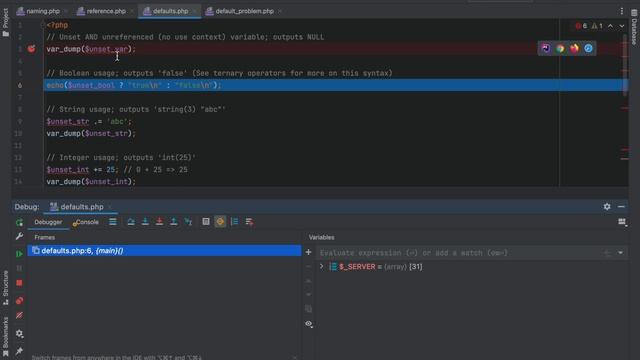The height and width of the screenshot is (360, 640).
Task: Go to next highlighted error arrow
Action: (622, 26)
